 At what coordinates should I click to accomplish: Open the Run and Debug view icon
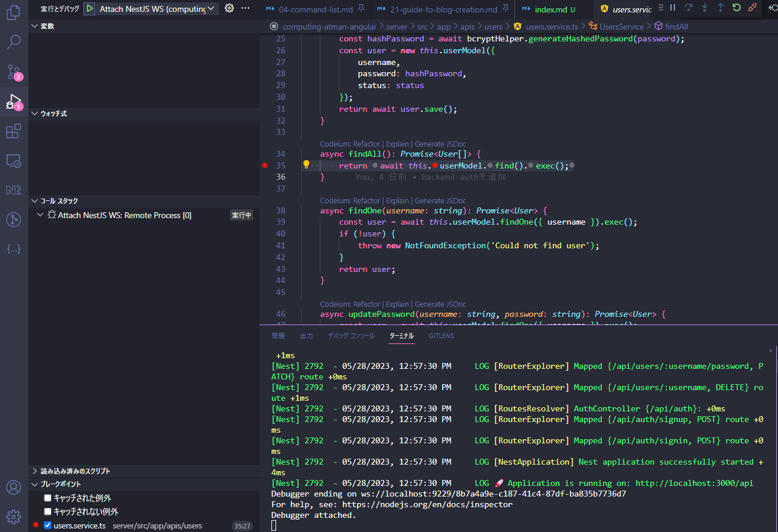[14, 102]
